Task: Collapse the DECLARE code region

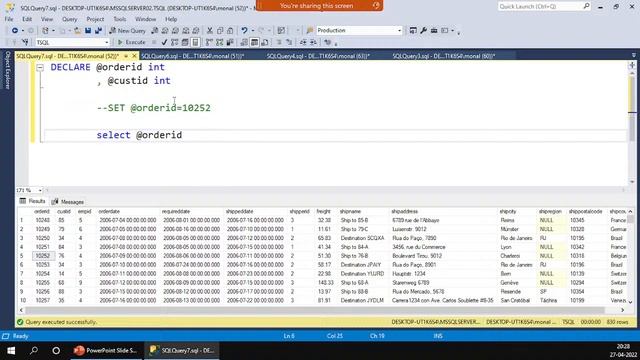Action: coord(40,68)
